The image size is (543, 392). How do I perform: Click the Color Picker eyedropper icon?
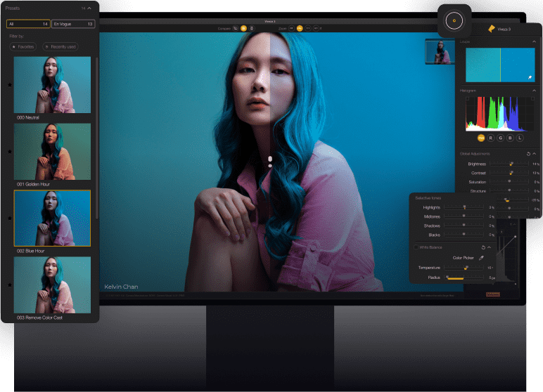pyautogui.click(x=482, y=258)
